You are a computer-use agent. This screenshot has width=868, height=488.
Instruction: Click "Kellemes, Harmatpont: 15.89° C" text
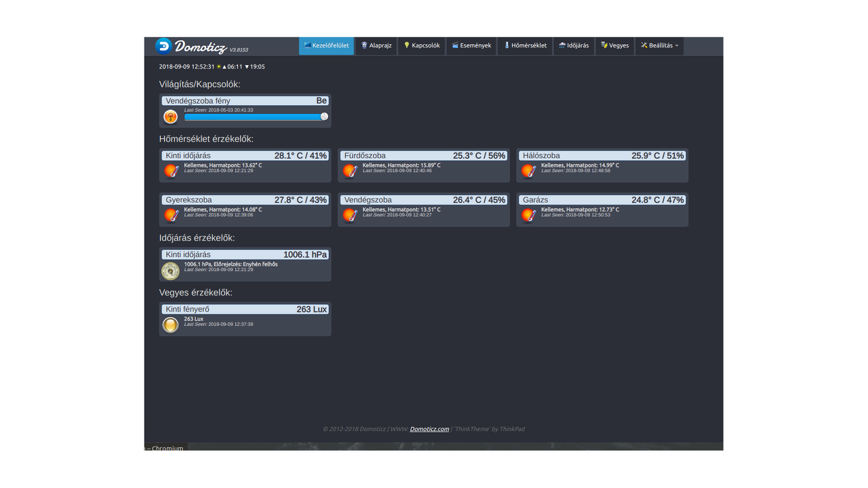click(x=401, y=165)
